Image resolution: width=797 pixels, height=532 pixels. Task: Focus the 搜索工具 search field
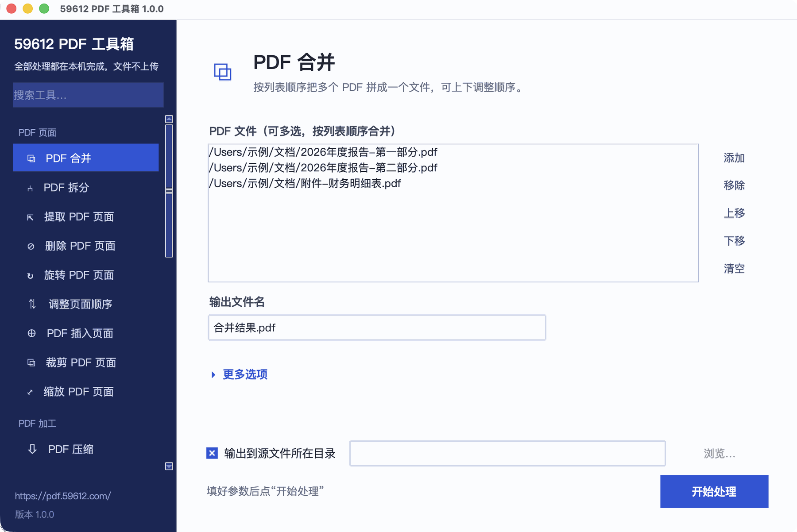(x=88, y=95)
